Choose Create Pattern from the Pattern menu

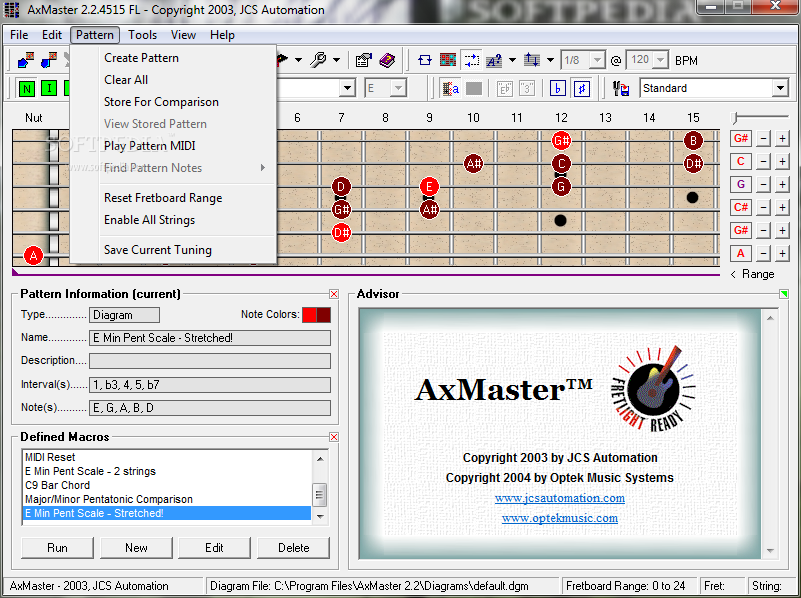tap(142, 58)
